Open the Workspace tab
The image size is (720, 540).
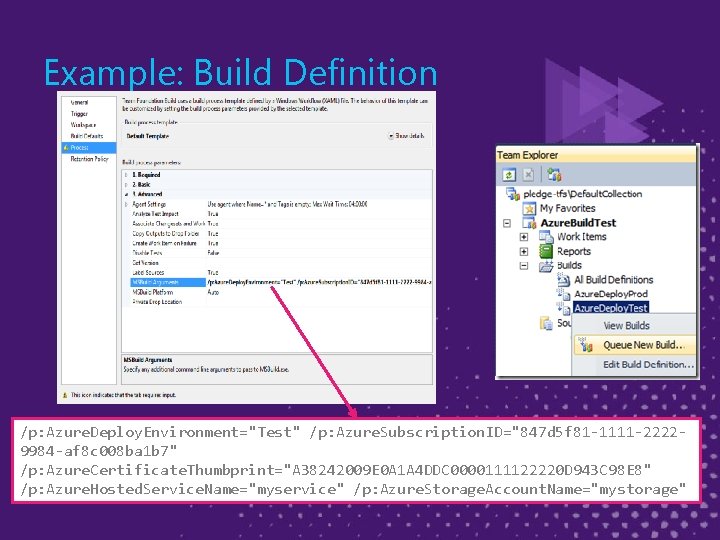(x=83, y=125)
